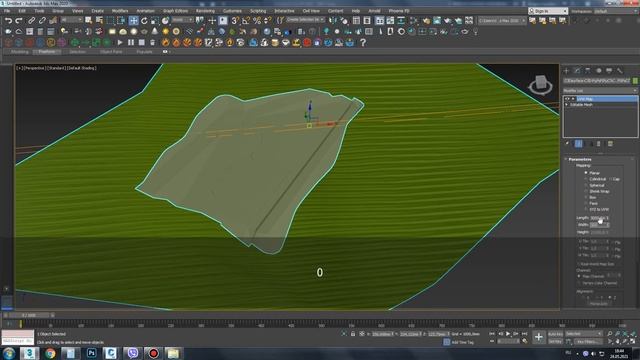
Task: Toggle the 3D Snaps icon
Action: 235,20
